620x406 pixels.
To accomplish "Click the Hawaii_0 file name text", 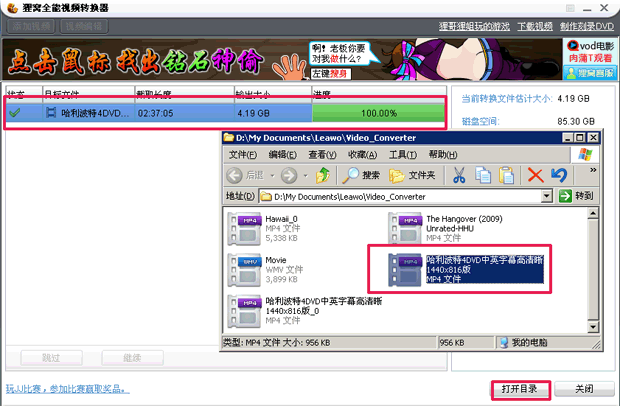I will (x=282, y=219).
